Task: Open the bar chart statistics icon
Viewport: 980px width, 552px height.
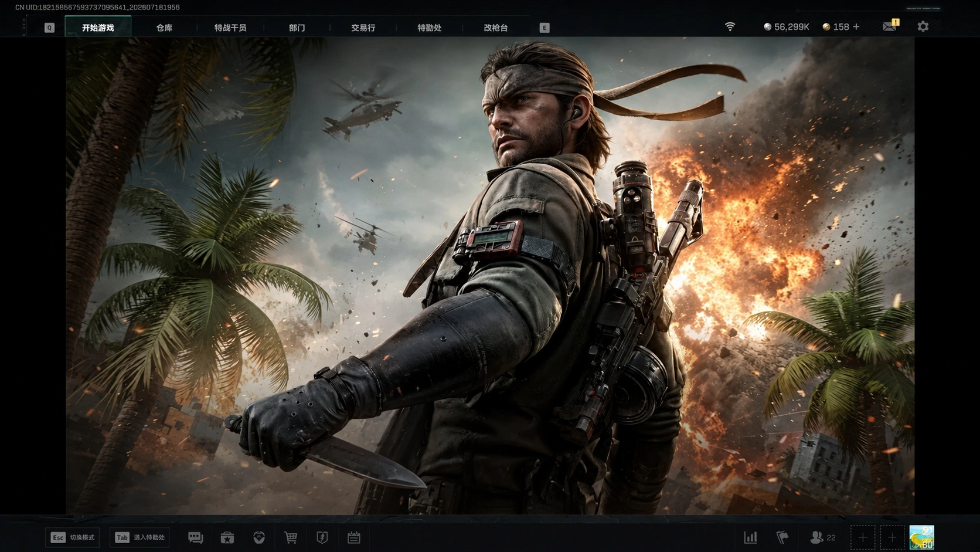Action: pyautogui.click(x=751, y=537)
